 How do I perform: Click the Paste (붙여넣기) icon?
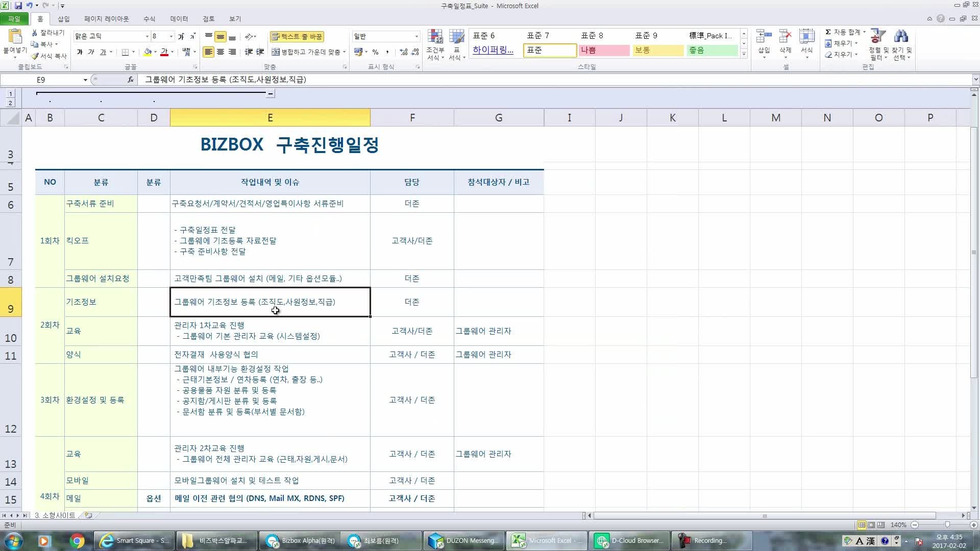[15, 37]
